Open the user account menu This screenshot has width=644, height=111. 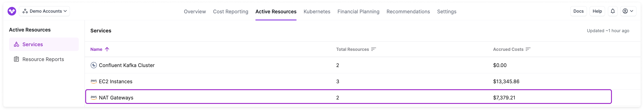(x=628, y=11)
